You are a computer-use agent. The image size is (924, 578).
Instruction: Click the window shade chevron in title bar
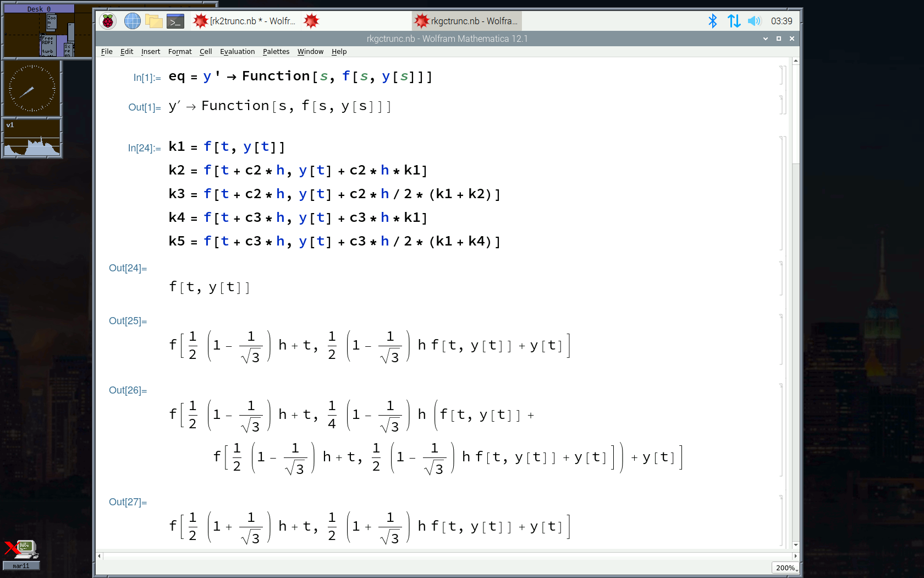tap(765, 39)
